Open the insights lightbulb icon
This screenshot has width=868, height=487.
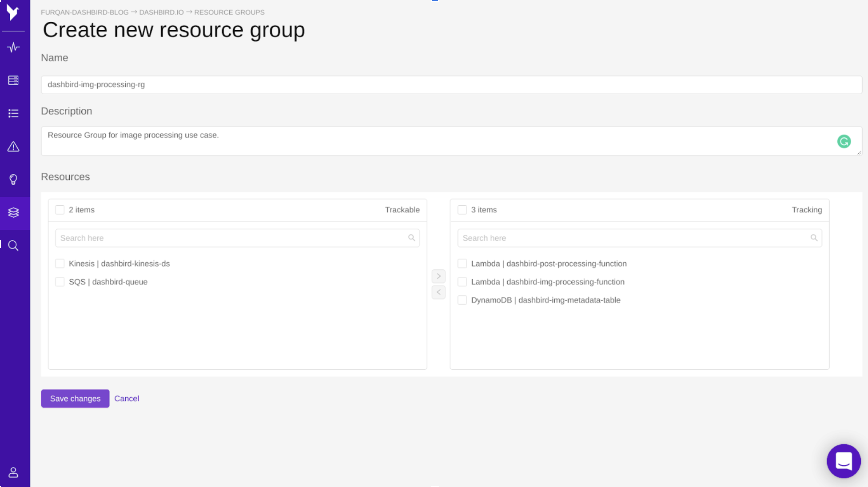point(13,180)
